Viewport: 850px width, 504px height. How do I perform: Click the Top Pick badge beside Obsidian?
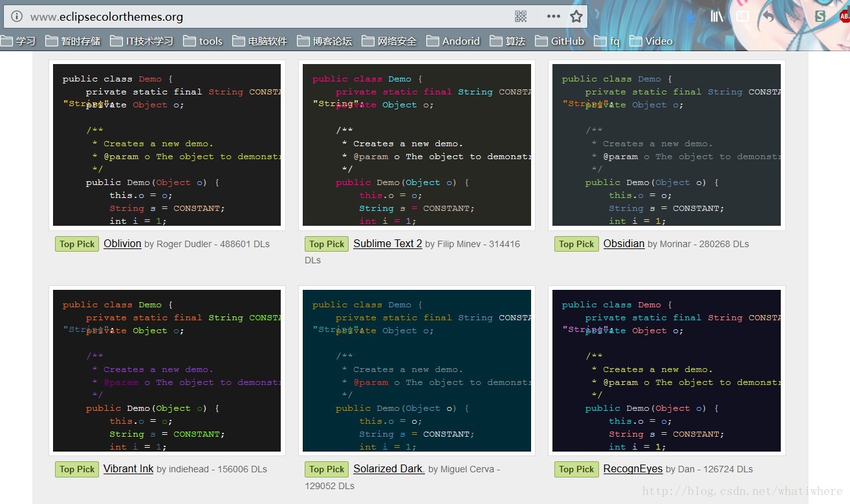pyautogui.click(x=576, y=244)
